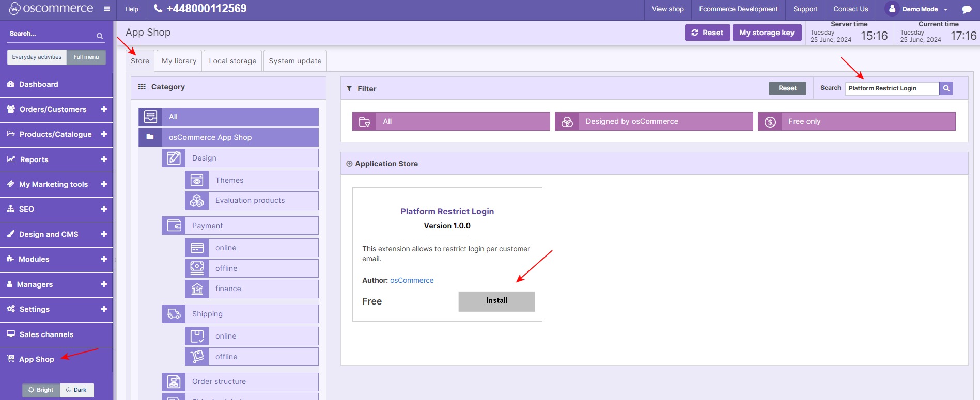Click the Designed by osCommerce circles icon
This screenshot has width=980, height=400.
(x=567, y=121)
